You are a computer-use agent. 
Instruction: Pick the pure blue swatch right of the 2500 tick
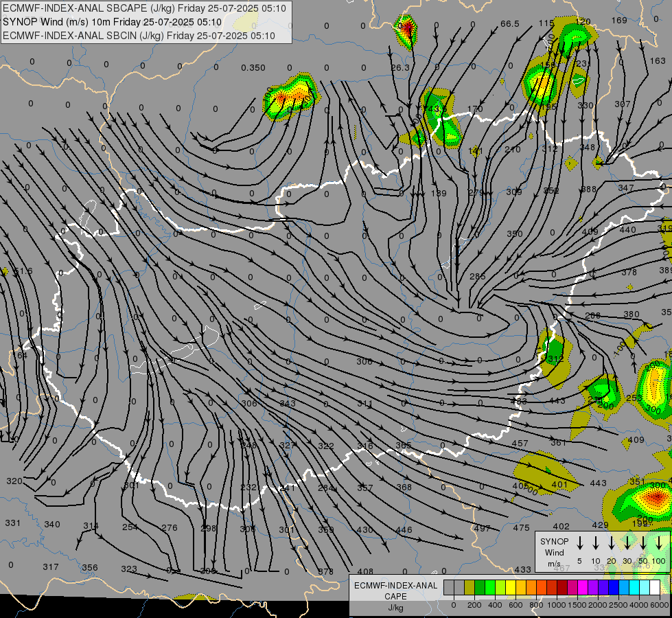[x=613, y=588]
